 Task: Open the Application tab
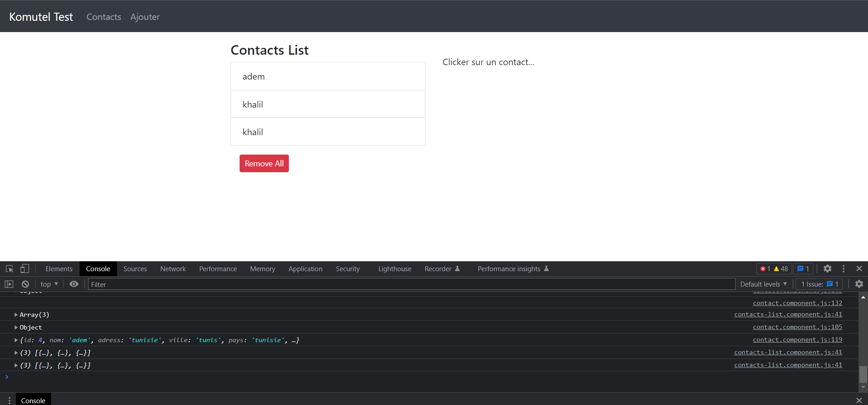click(305, 268)
